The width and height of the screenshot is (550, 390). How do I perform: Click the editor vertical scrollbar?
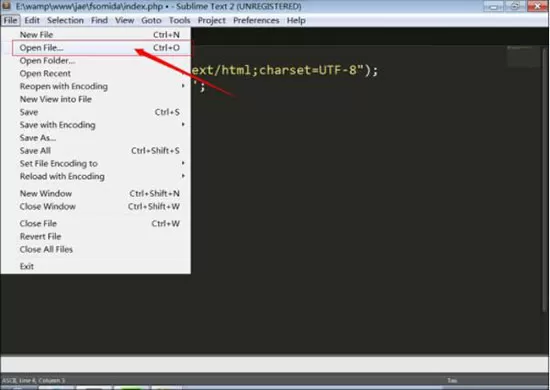(x=544, y=179)
